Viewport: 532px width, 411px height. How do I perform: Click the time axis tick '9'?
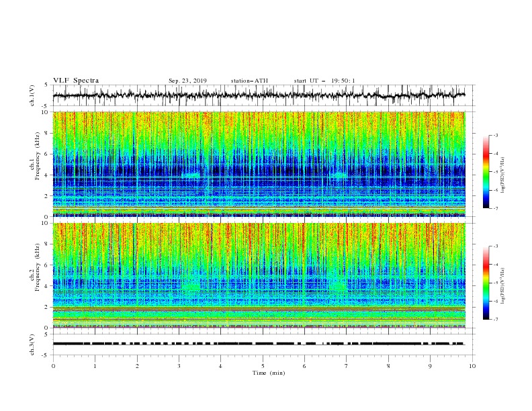pyautogui.click(x=430, y=366)
